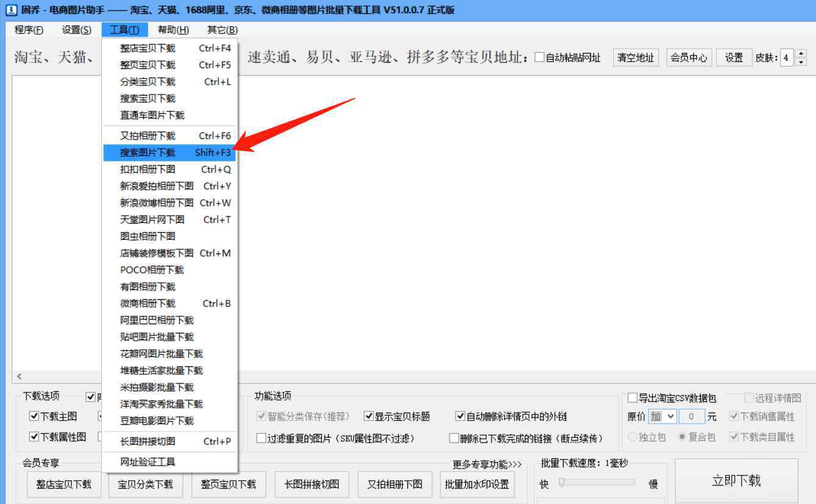Enable 删除已下载完成的链接 checkbox
This screenshot has height=504, width=816.
click(x=454, y=438)
